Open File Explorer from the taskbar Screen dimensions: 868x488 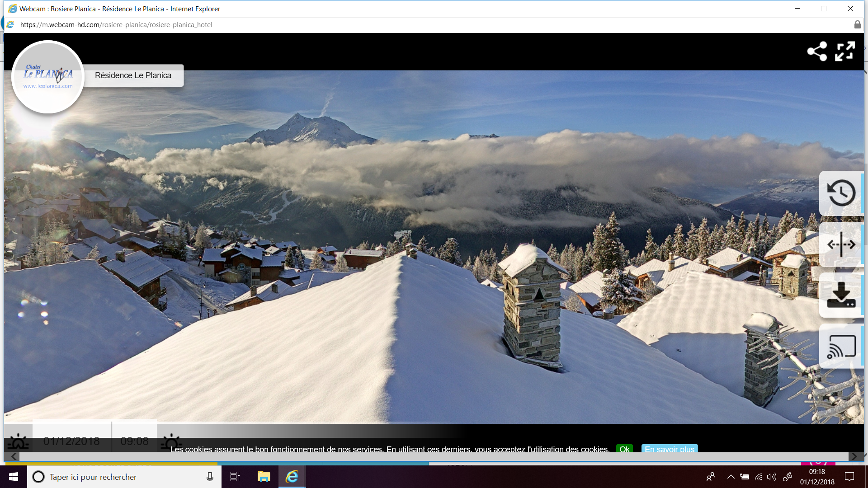coord(264,477)
